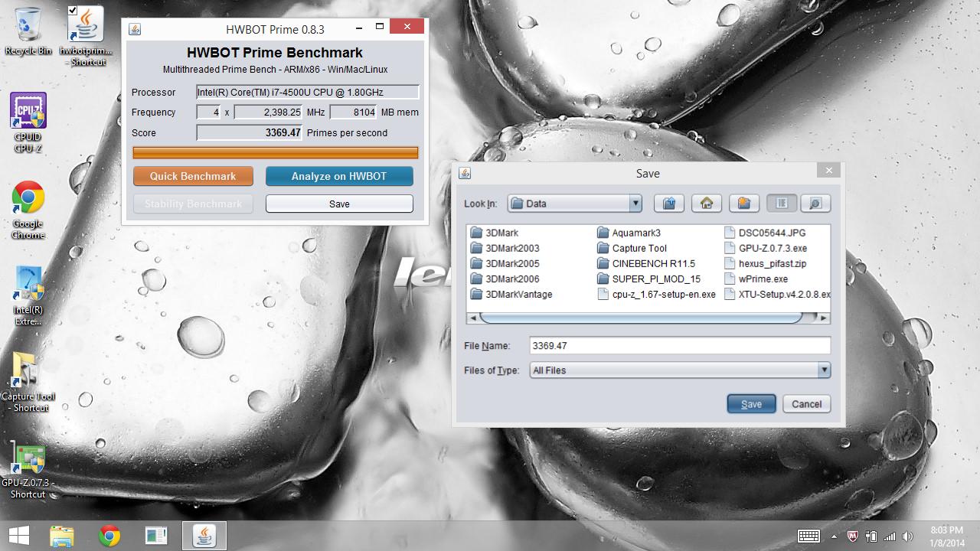The image size is (980, 551).
Task: Click the file list horizontal scrollbar
Action: coord(641,318)
